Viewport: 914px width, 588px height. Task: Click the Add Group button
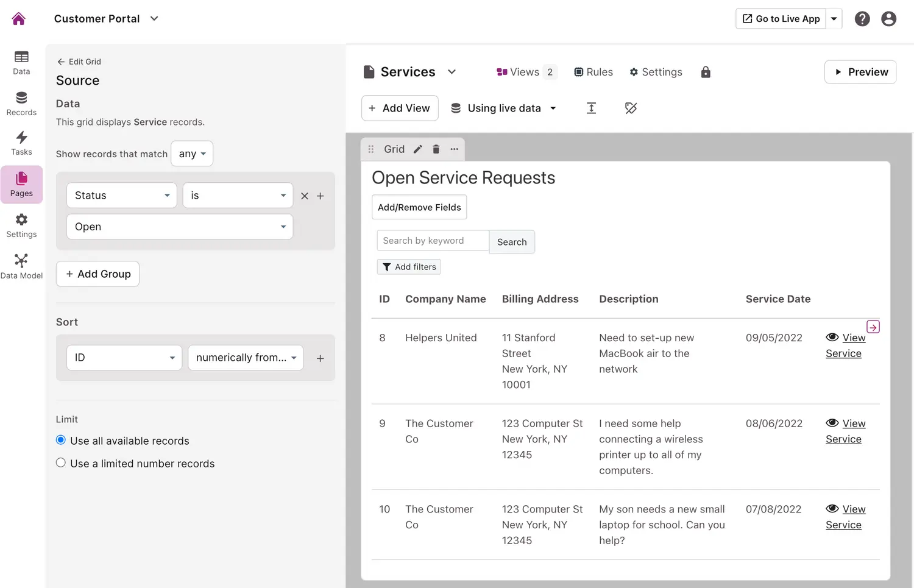(x=98, y=274)
